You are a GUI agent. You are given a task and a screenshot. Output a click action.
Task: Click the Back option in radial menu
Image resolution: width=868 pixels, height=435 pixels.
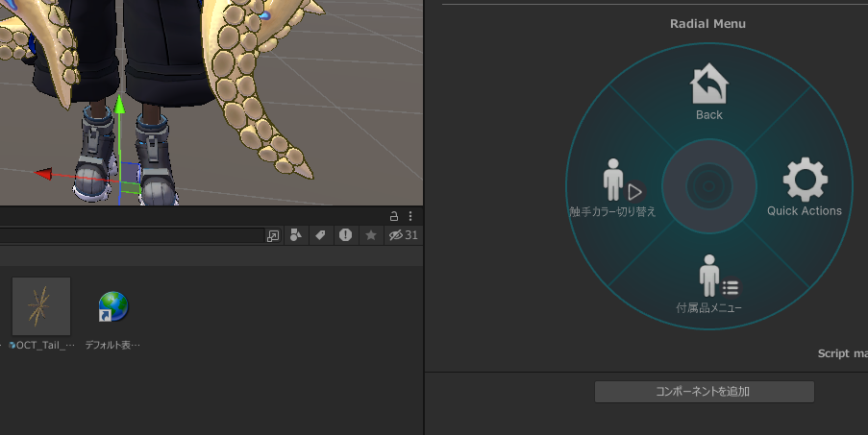tap(708, 92)
